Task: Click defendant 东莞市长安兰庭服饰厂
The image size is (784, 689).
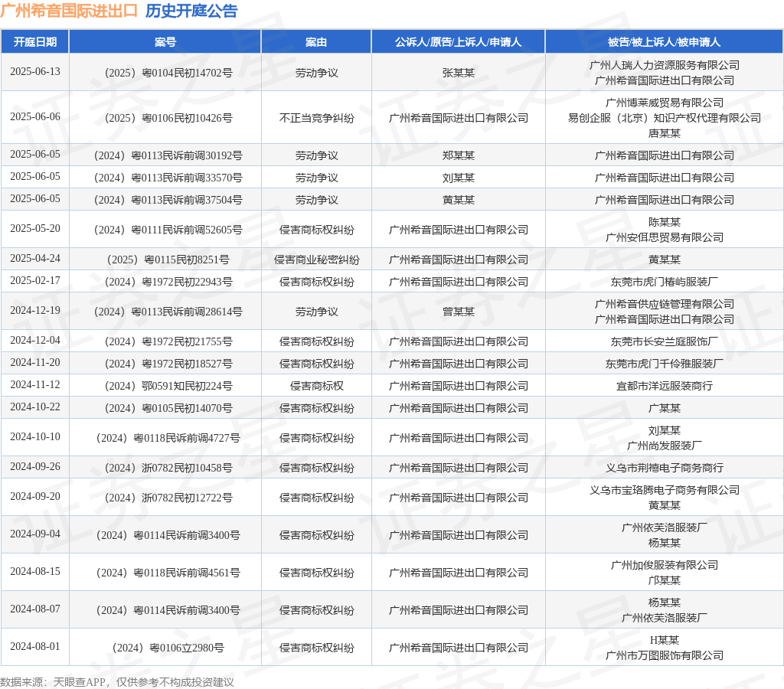Action: (665, 341)
